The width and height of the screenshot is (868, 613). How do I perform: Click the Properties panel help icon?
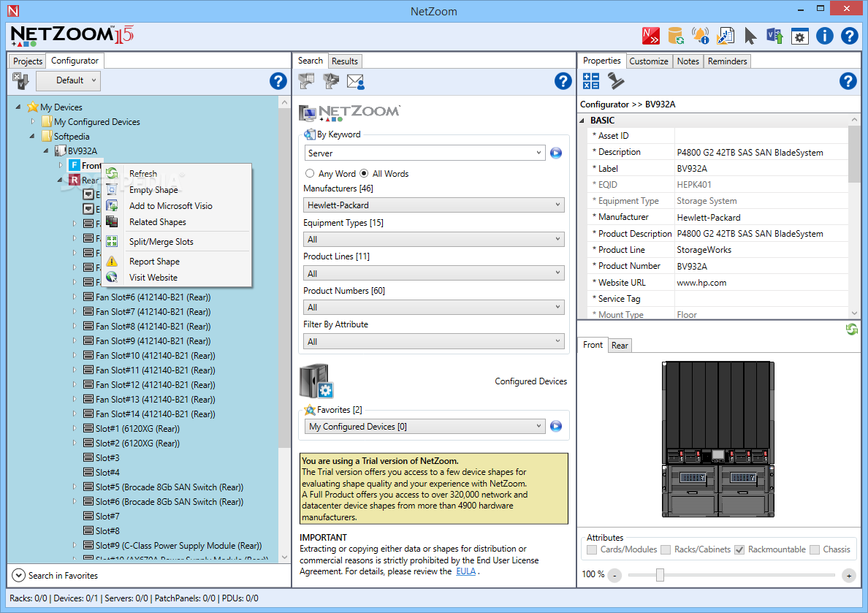click(x=848, y=81)
